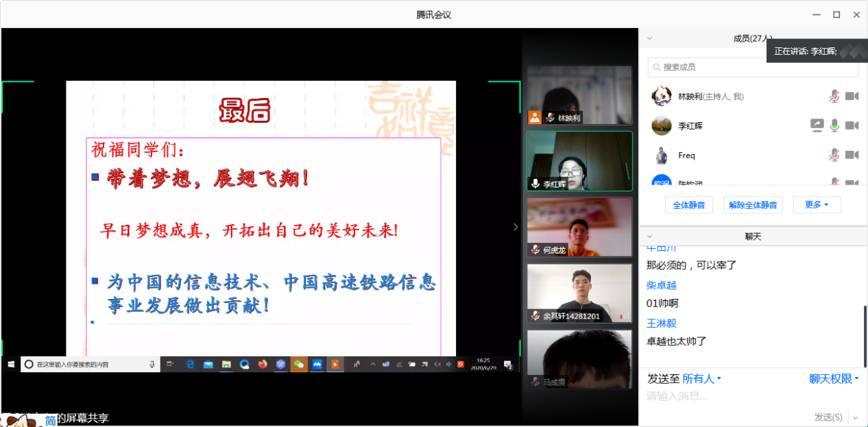Open the 聊天权限 dropdown

(x=834, y=379)
